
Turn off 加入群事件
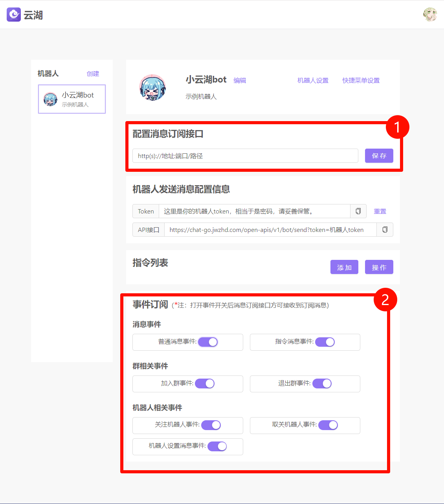pyautogui.click(x=205, y=384)
